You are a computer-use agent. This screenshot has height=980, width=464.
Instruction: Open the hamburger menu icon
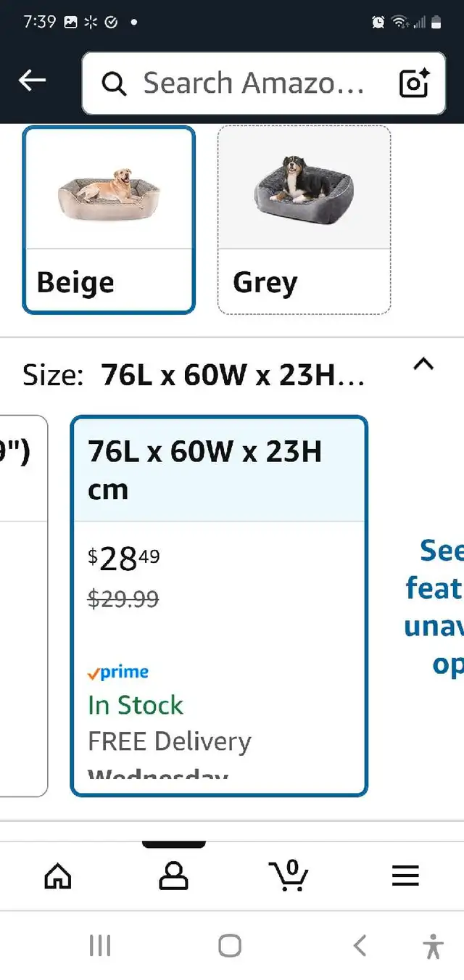[x=405, y=876]
